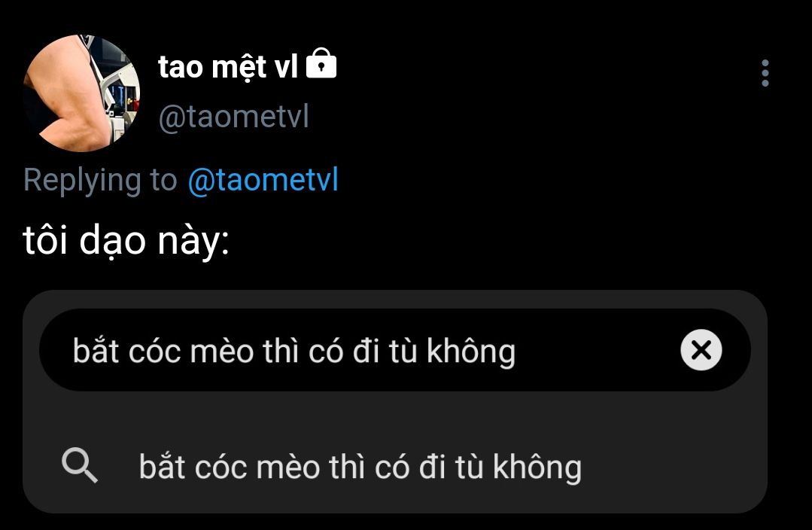This screenshot has height=530, width=812.
Task: Click the word tù in the suggestion row
Action: pyautogui.click(x=469, y=468)
